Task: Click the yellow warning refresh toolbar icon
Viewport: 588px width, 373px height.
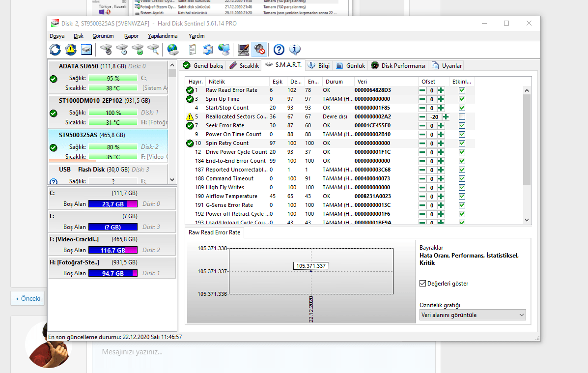Action: tap(71, 49)
